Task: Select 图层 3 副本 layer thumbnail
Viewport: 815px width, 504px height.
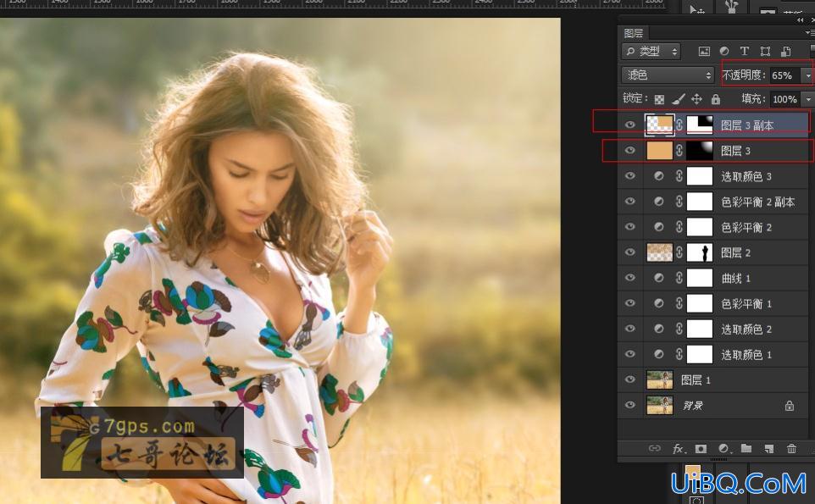Action: click(x=660, y=125)
